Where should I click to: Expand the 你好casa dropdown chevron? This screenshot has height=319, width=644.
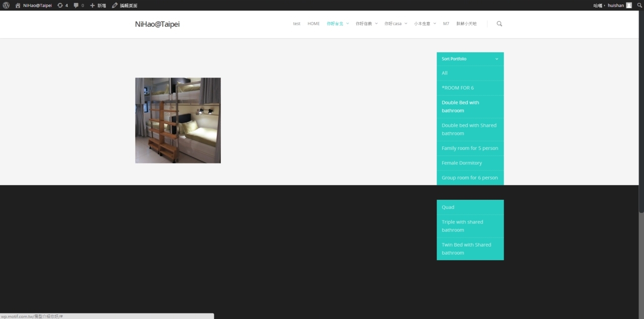click(406, 24)
